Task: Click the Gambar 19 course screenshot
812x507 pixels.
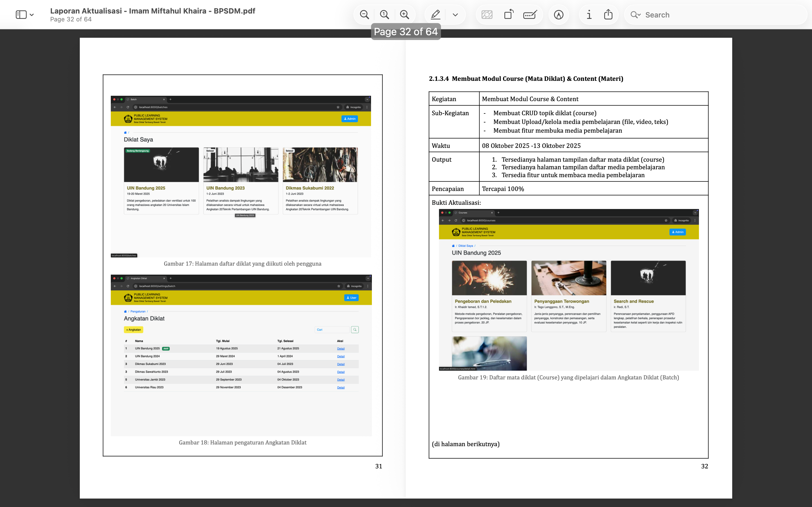Action: click(x=568, y=289)
